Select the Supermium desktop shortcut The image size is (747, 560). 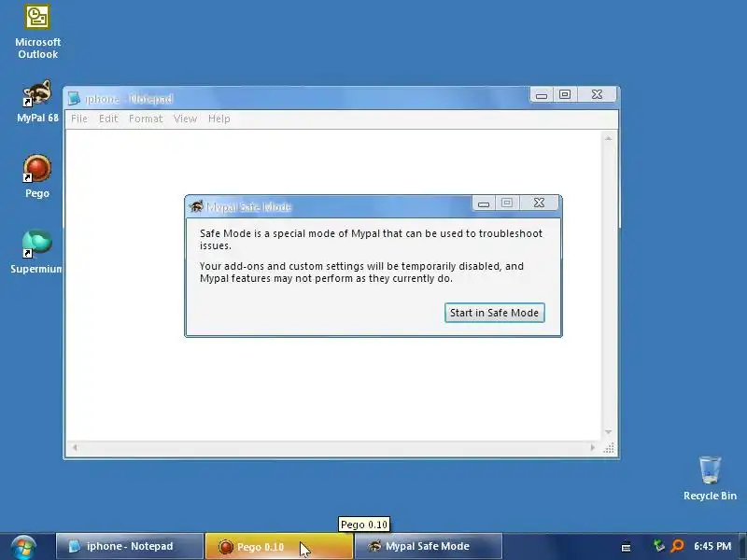pos(37,252)
